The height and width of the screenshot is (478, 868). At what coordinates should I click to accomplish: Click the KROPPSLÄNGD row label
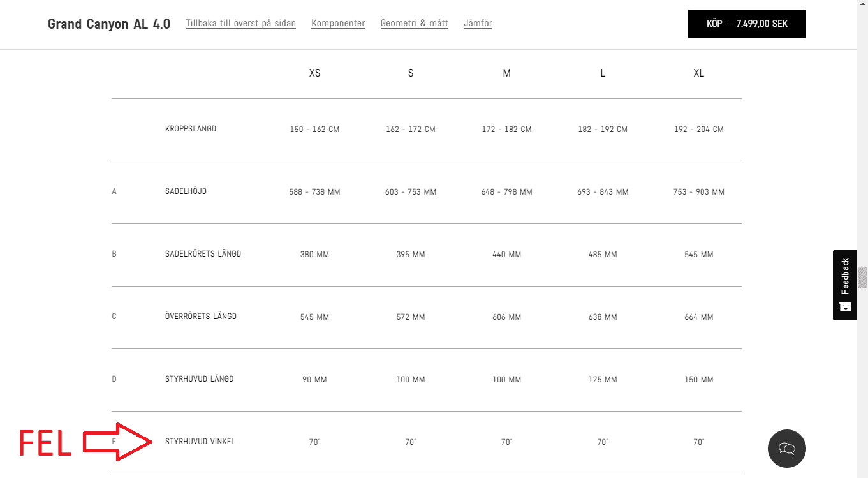[191, 129]
